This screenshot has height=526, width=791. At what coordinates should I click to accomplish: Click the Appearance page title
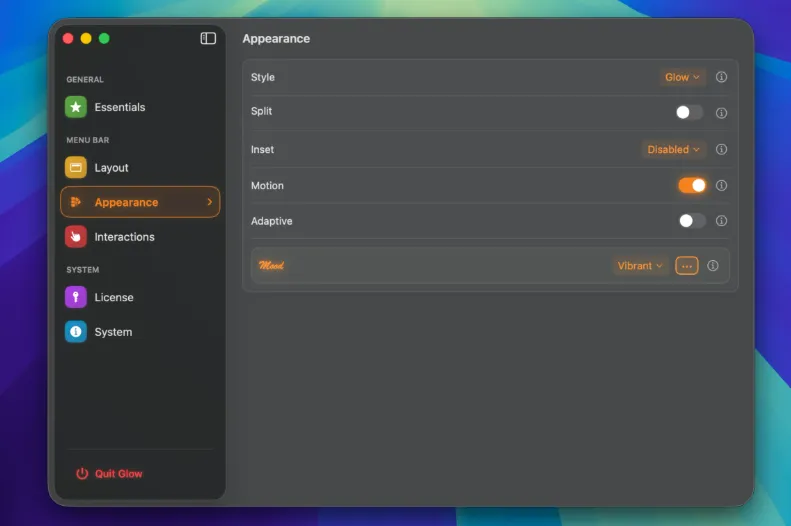point(276,39)
